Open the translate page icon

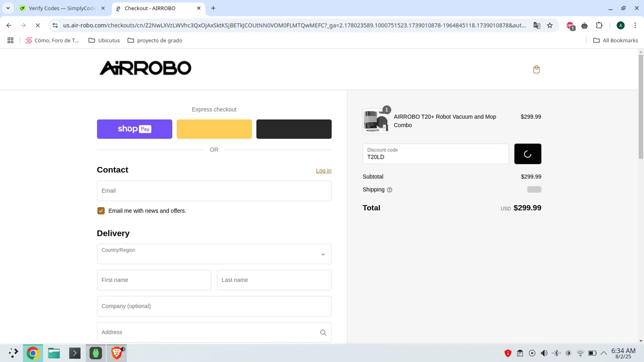coord(537,25)
